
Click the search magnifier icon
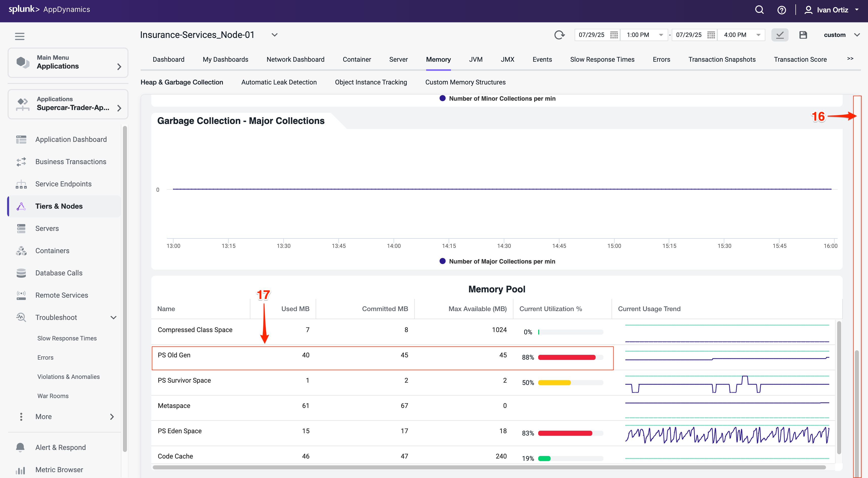tap(759, 10)
